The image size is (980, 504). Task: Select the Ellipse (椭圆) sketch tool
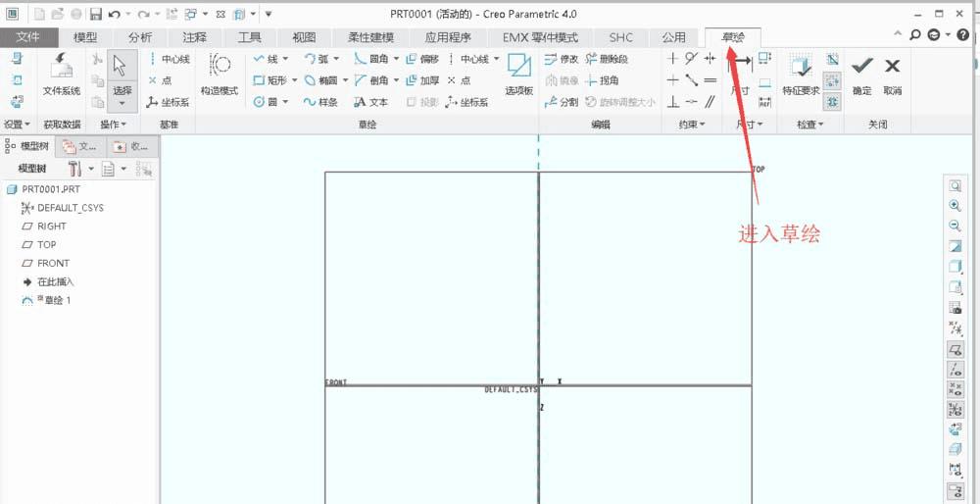320,80
